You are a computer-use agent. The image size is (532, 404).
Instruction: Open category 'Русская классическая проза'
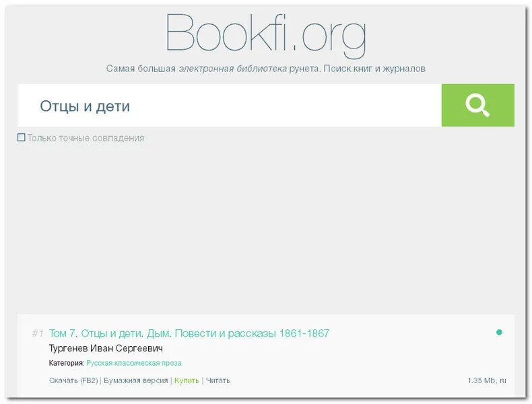point(134,363)
